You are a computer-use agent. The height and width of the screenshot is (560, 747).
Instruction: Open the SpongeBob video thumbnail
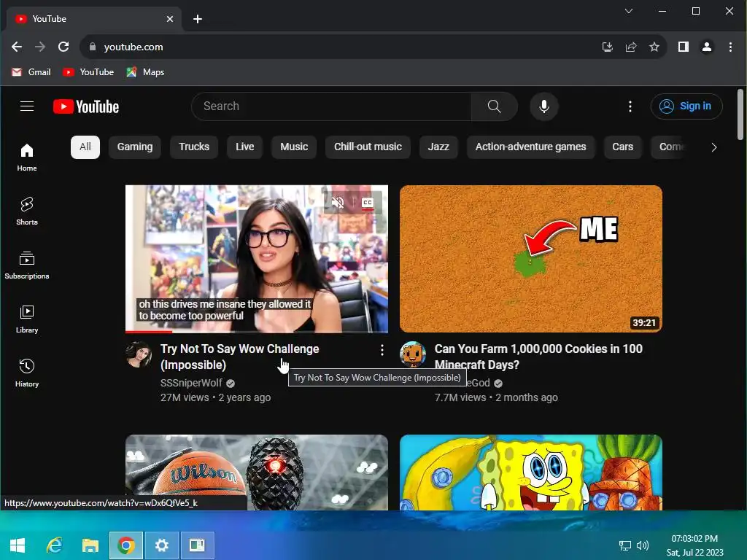531,472
